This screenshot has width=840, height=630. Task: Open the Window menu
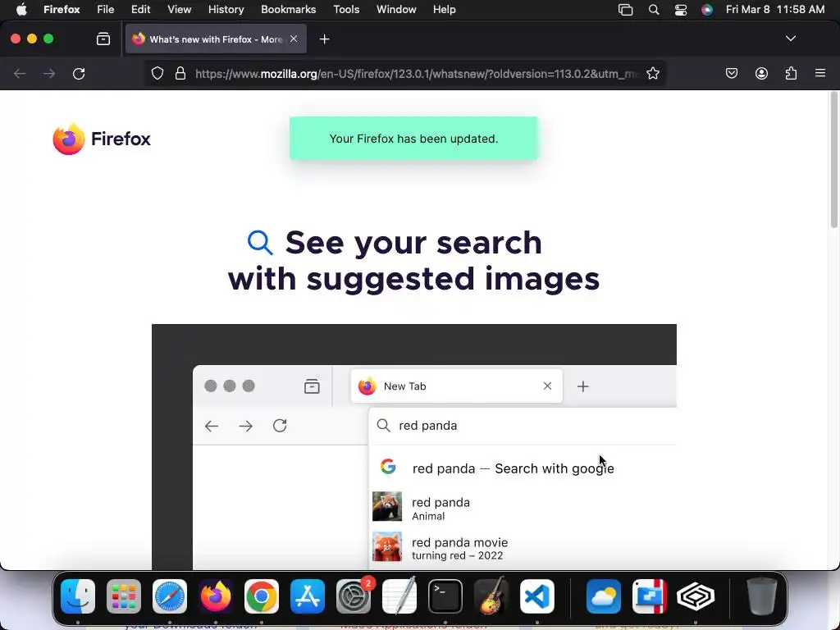coord(396,10)
